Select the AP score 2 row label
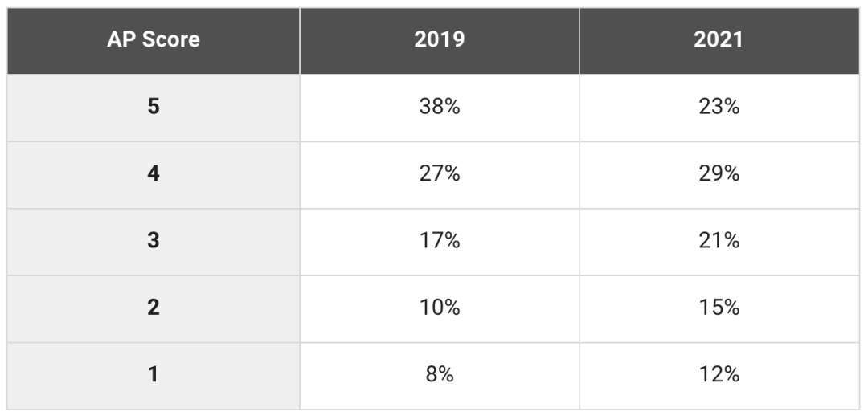This screenshot has height=420, width=868. (154, 308)
